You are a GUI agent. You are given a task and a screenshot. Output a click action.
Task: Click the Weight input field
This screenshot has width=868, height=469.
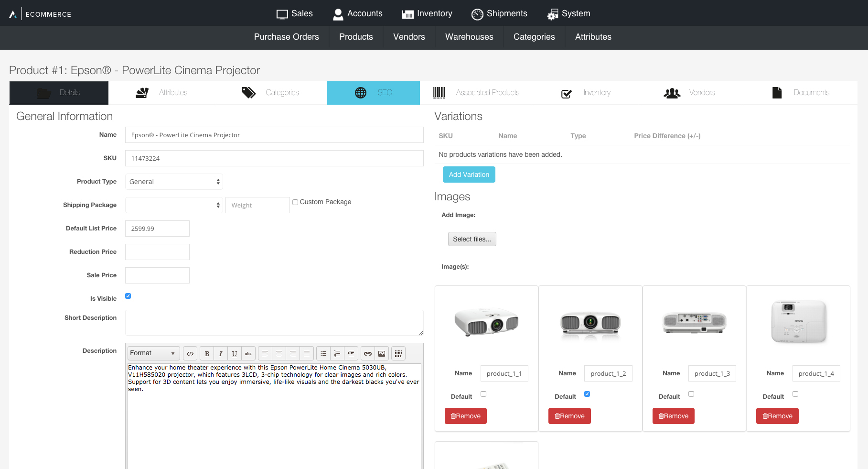point(257,205)
